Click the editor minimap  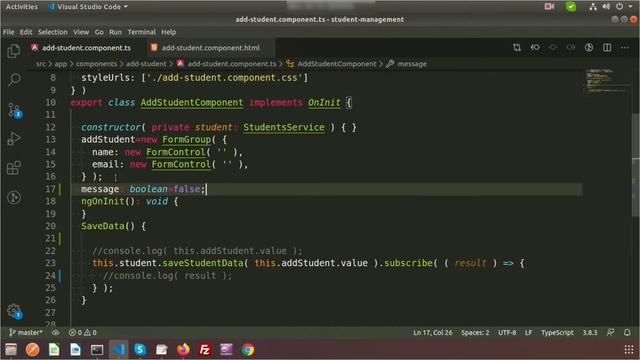pos(607,81)
